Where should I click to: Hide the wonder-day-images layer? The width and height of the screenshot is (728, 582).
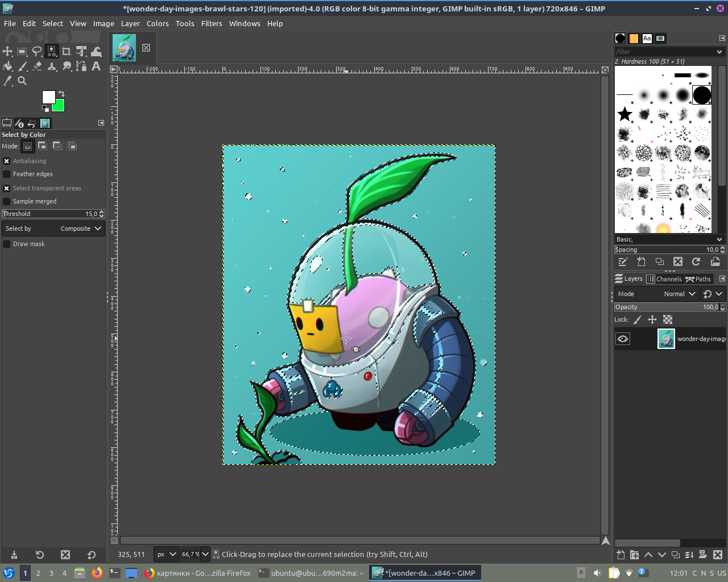tap(623, 339)
